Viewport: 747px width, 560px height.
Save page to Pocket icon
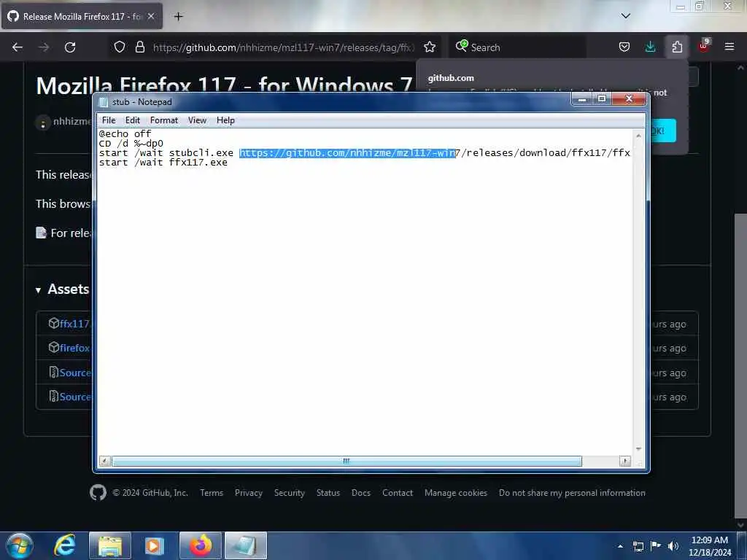click(x=624, y=47)
